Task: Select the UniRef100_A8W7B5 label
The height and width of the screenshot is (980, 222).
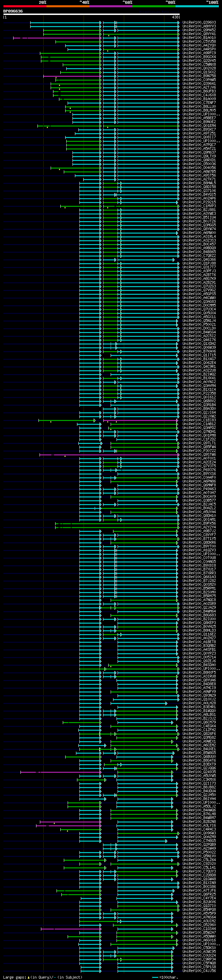Action: (x=199, y=172)
